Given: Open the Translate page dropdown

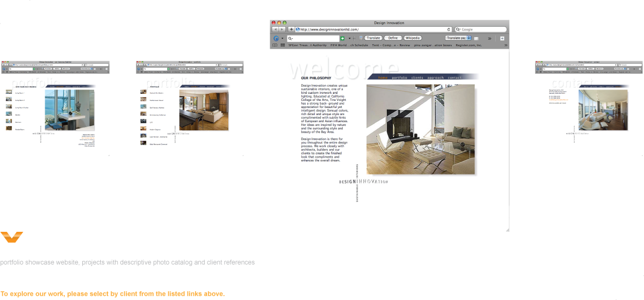Looking at the screenshot, I should [x=458, y=38].
